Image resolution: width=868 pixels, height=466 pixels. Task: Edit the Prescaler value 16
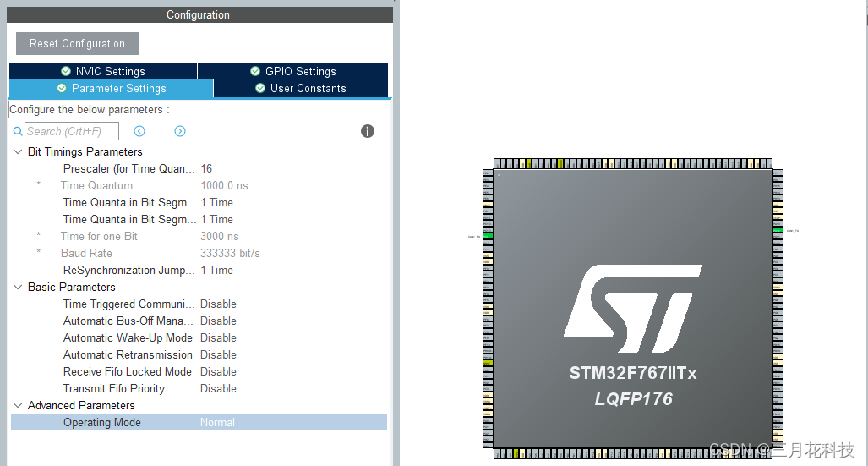coord(206,168)
